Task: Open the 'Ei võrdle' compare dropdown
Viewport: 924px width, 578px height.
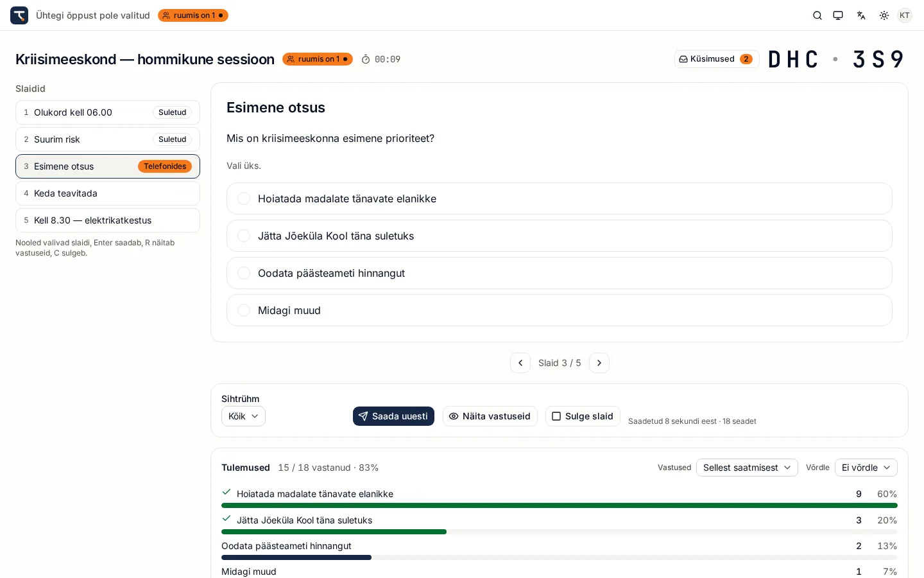Action: tap(866, 468)
